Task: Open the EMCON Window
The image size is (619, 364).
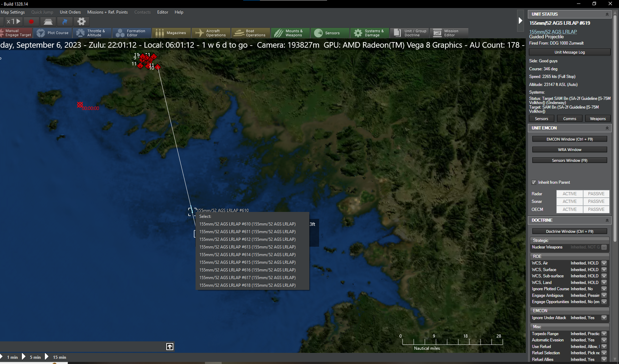Action: coord(570,139)
